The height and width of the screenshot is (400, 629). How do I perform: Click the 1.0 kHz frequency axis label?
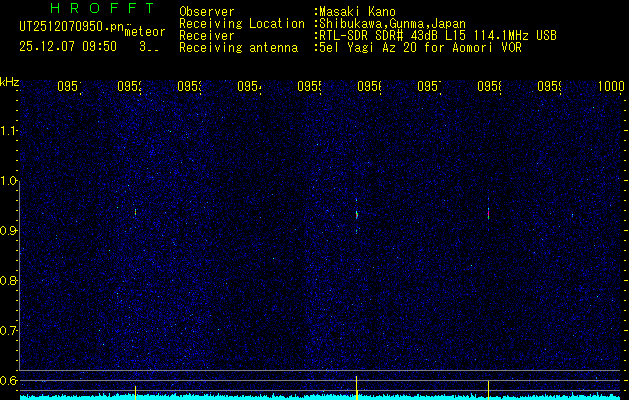point(8,181)
